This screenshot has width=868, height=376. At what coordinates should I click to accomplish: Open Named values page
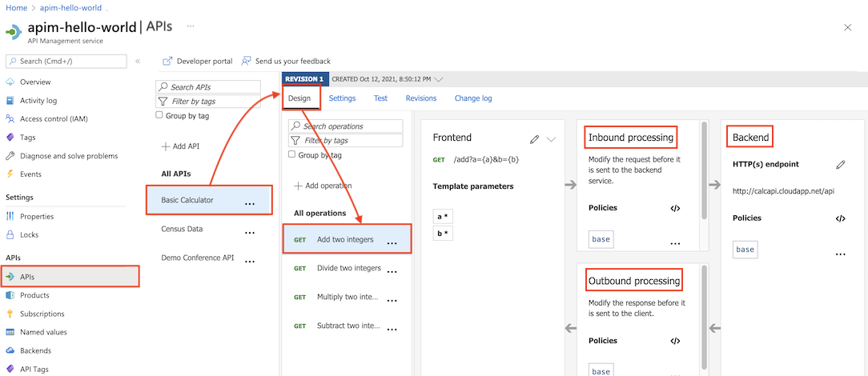(x=43, y=332)
